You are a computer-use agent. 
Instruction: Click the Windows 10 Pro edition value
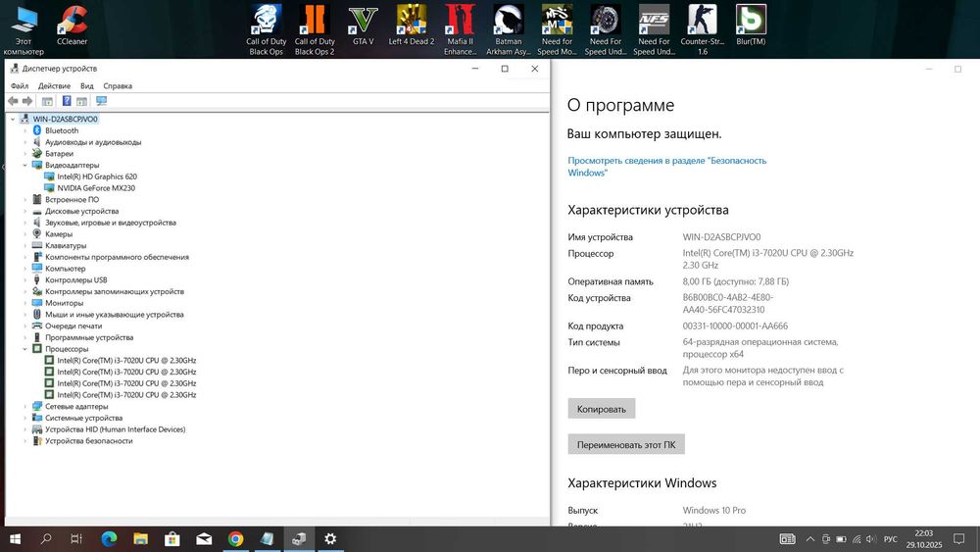pos(713,510)
